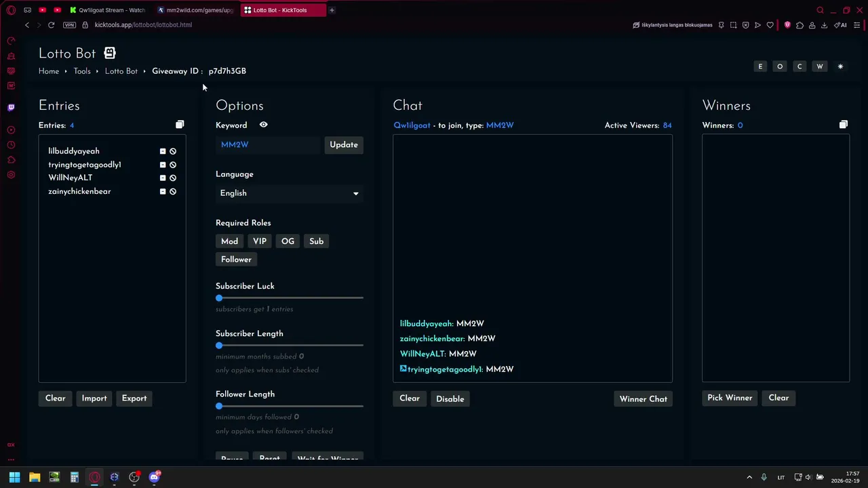Toggle the Follower required role

tap(236, 260)
